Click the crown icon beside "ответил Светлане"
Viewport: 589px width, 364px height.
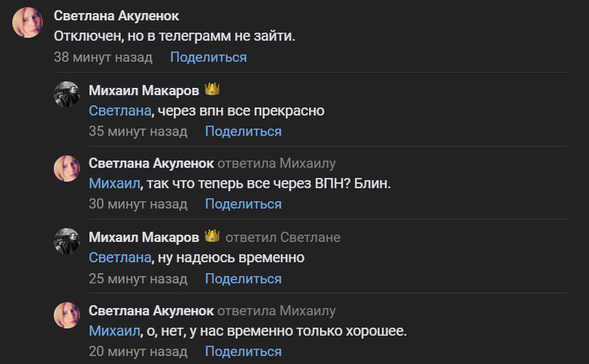(212, 237)
